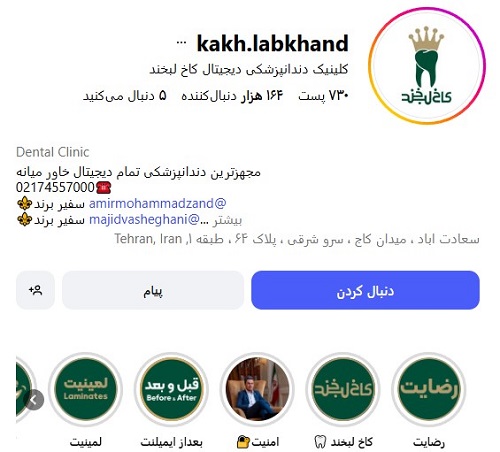Viewport: 500px width, 452px height.
Task: Open the three-dot options menu beside username
Action: pyautogui.click(x=181, y=43)
